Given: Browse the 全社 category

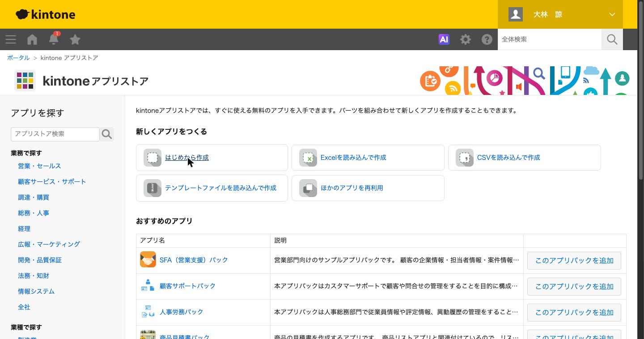Looking at the screenshot, I should 24,307.
